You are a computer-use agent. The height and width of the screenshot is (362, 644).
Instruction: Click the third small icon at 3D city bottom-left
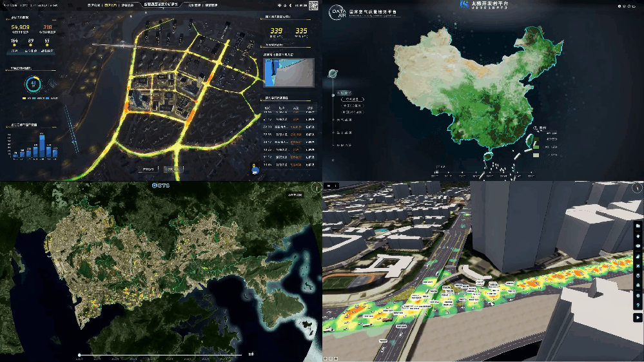tap(336, 359)
